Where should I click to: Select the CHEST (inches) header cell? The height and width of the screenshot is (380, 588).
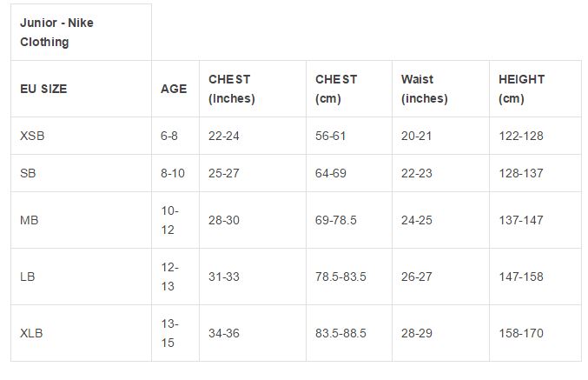(253, 89)
